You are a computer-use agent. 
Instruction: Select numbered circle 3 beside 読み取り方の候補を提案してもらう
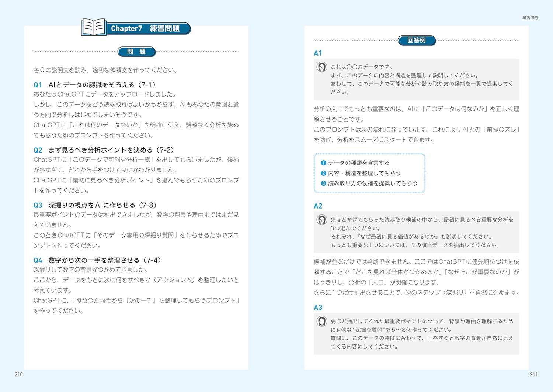(323, 183)
